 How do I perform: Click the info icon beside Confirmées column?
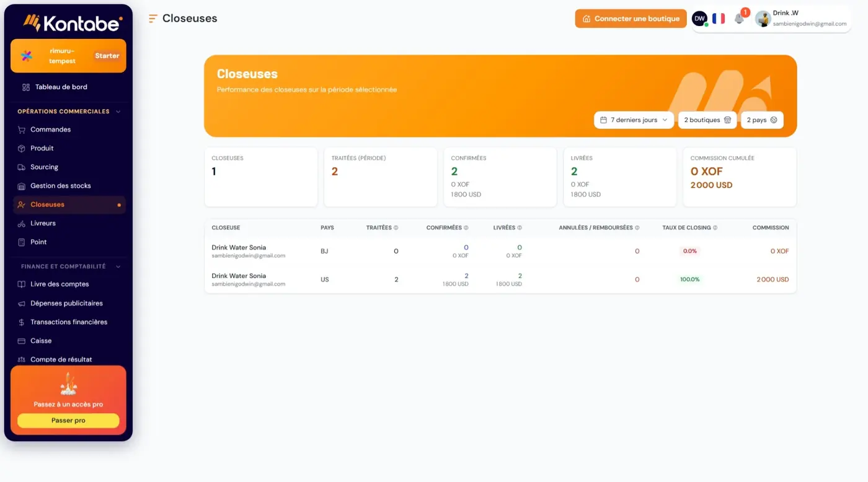466,228
